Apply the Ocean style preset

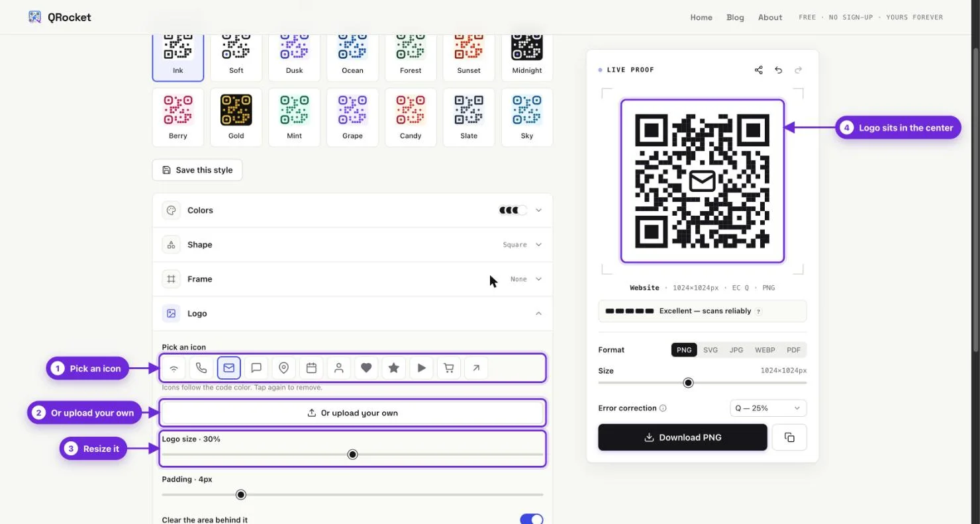[352, 58]
